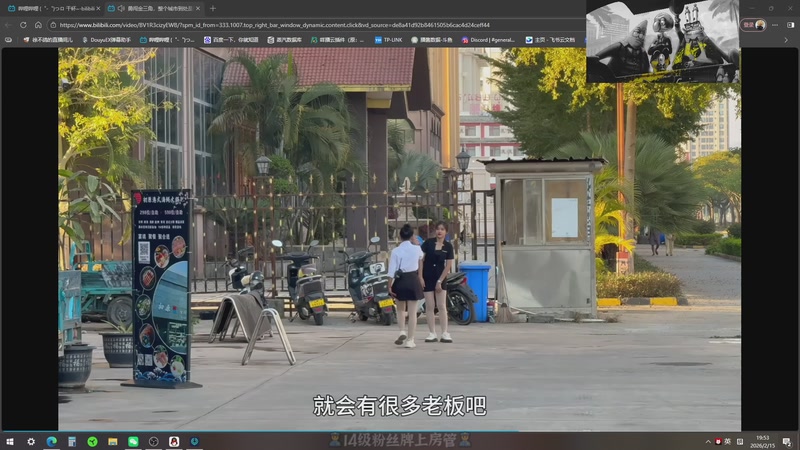Open the browser three-dot menu
Viewport: 800px width, 450px height.
point(775,24)
